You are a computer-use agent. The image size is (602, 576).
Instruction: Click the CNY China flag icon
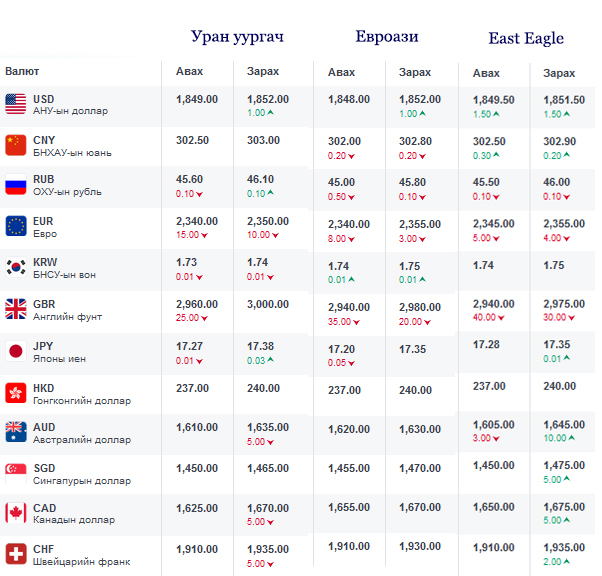pyautogui.click(x=16, y=144)
